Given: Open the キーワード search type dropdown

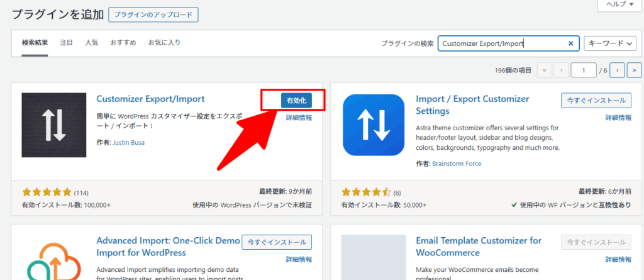Looking at the screenshot, I should (609, 43).
